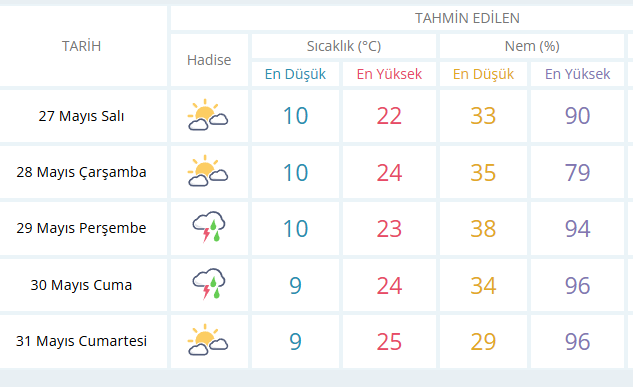The image size is (633, 387).
Task: Click the partly cloudy icon for 28 Mayıs Çarşamba
Action: click(208, 171)
